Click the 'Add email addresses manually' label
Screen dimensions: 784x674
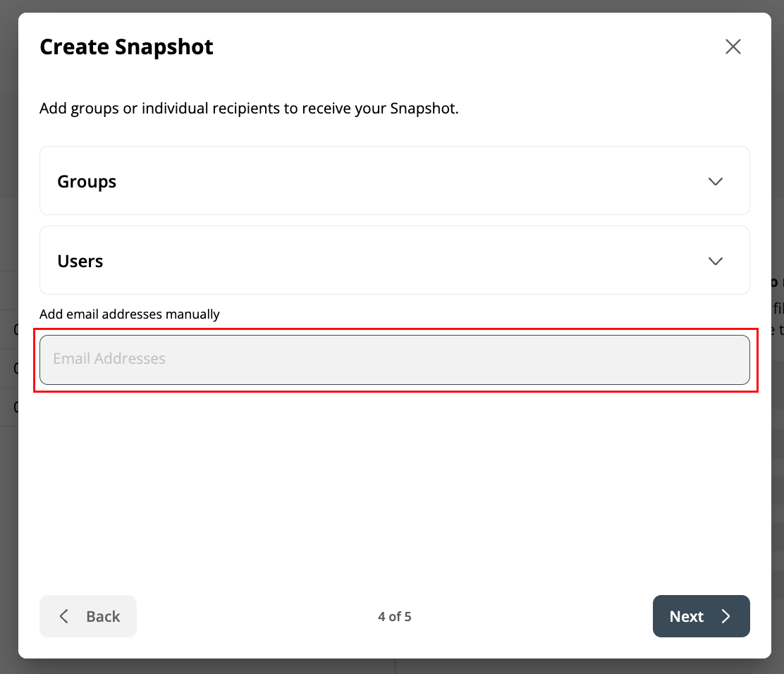tap(130, 314)
